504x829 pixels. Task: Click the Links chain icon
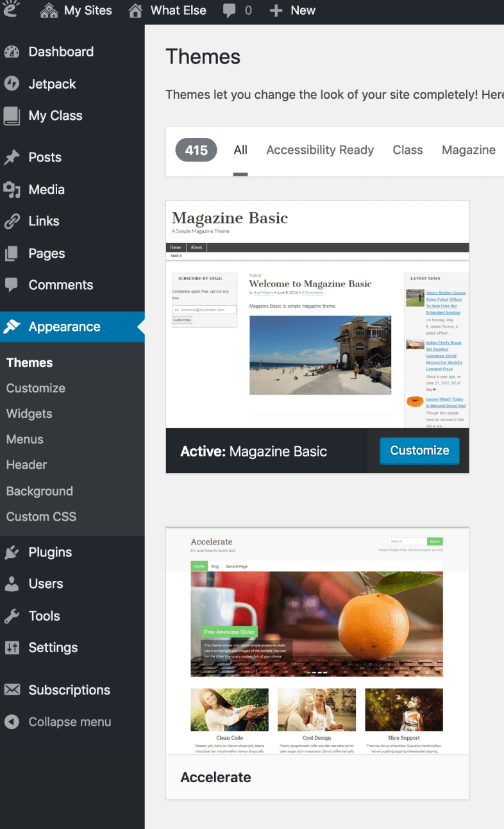[12, 221]
